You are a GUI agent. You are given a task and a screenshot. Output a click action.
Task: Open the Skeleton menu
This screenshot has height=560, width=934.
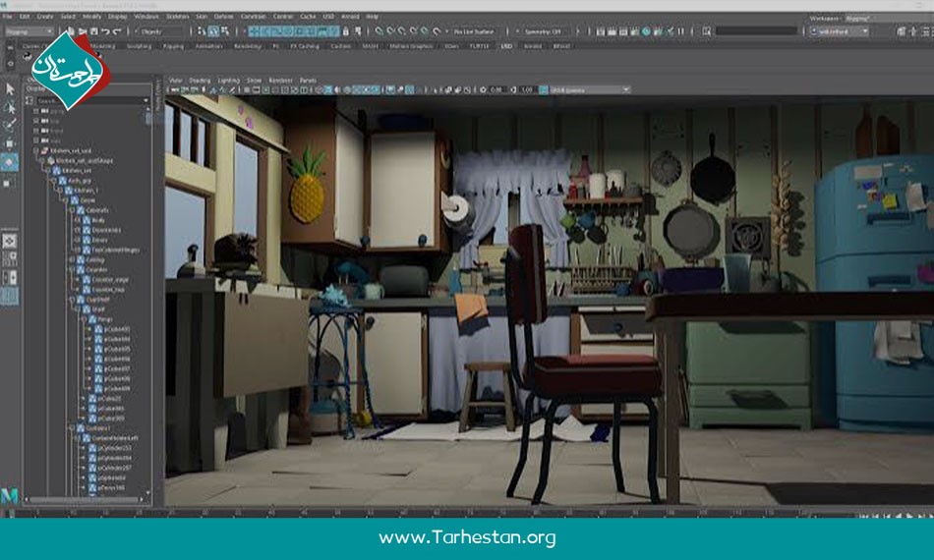178,17
